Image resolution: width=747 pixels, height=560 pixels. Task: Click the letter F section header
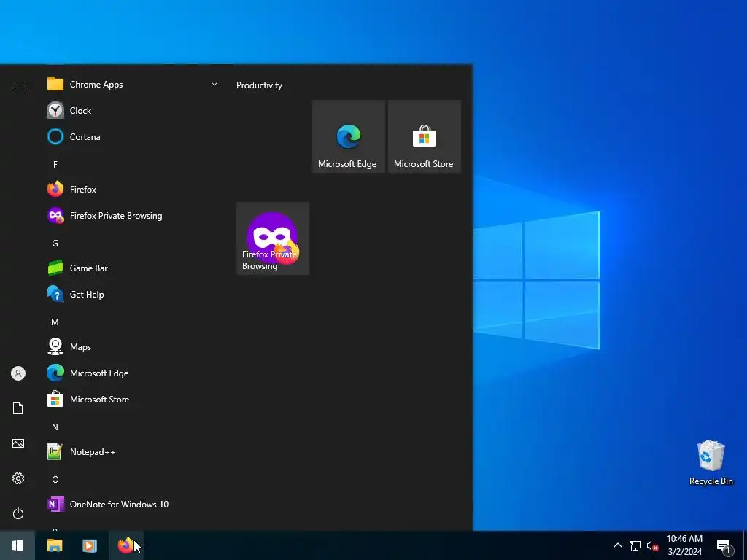coord(55,164)
